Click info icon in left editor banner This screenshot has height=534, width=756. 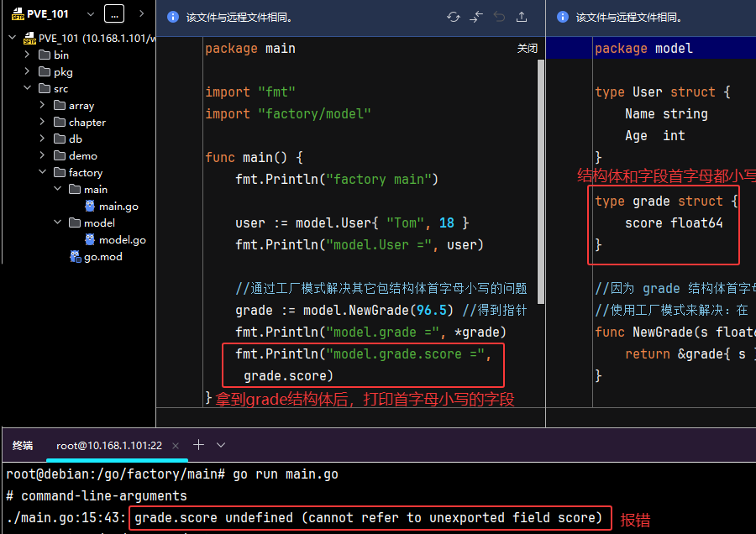173,17
